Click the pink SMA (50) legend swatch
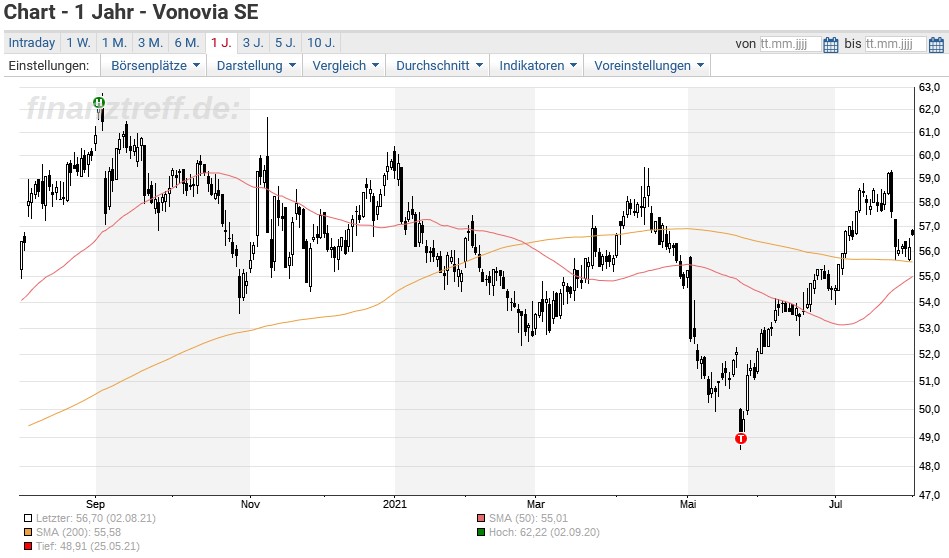Screen dimensions: 949x558 481,519
